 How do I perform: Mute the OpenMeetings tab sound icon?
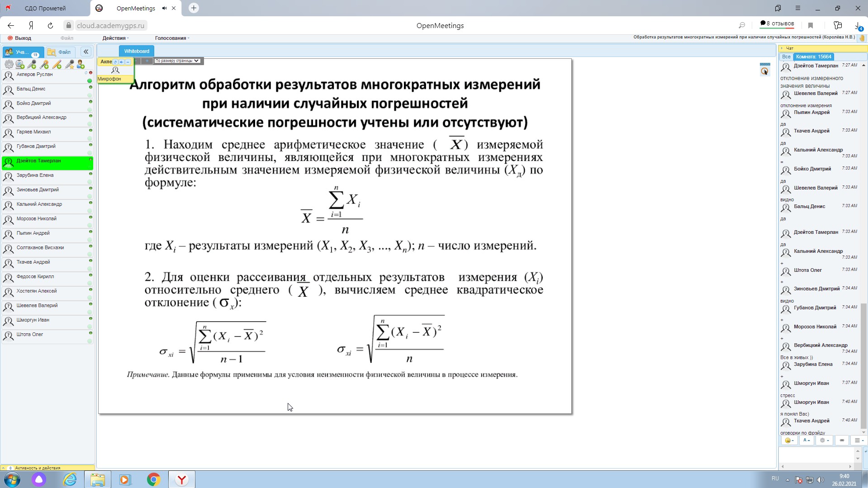[164, 8]
